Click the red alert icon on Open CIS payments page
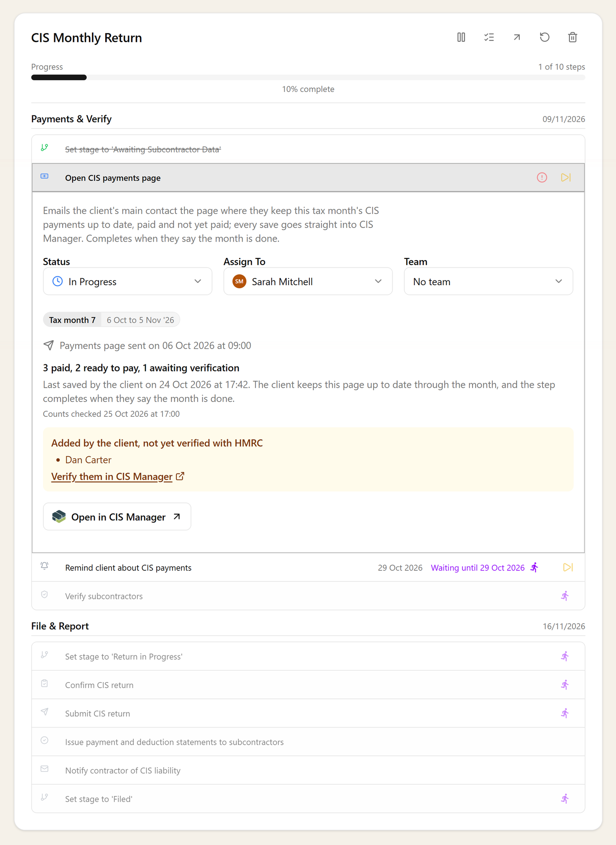This screenshot has width=616, height=845. click(x=542, y=177)
